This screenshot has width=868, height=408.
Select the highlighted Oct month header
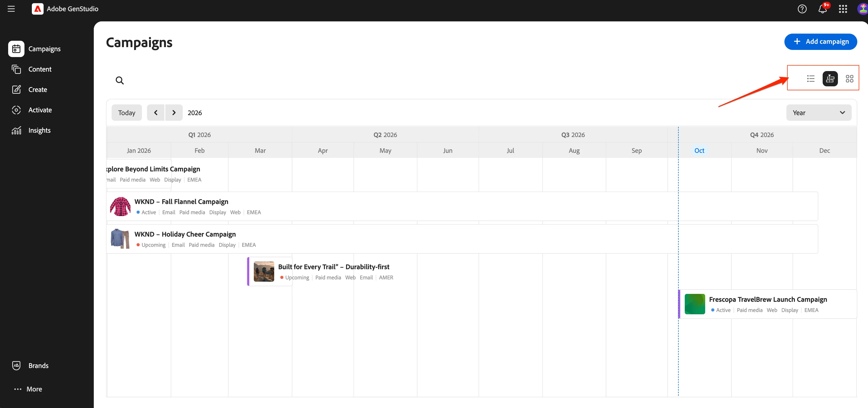[699, 151]
